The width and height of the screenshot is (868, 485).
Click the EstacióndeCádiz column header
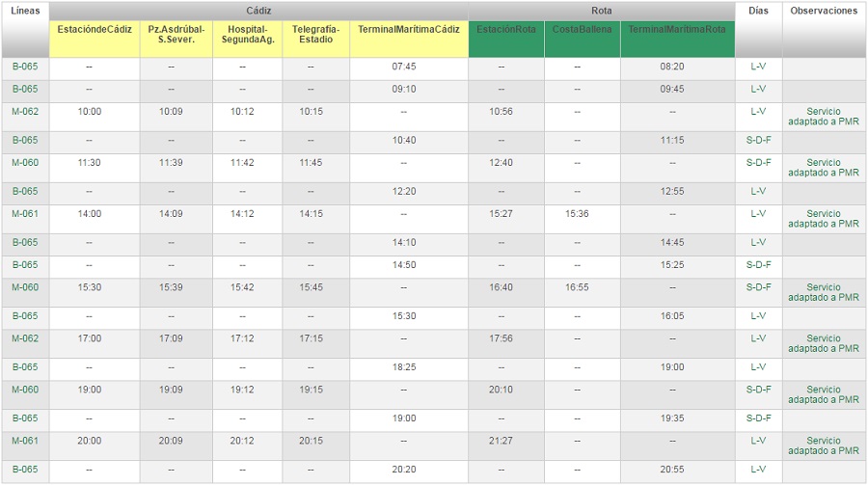(x=95, y=30)
